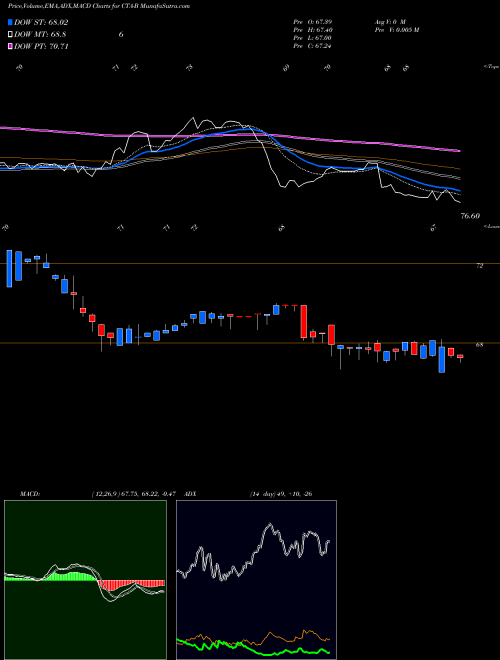
Task: Click the last small red candlestick
Action: pyautogui.click(x=460, y=357)
